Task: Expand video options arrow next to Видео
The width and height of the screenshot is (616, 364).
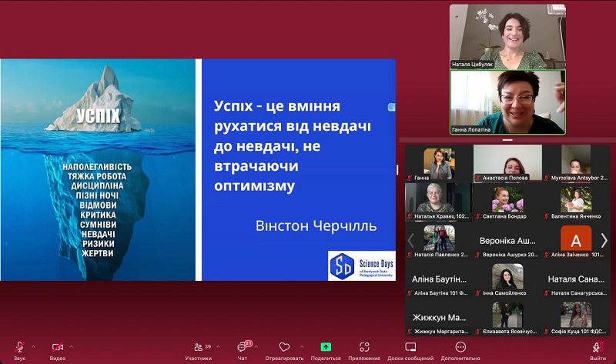Action: pos(72,346)
